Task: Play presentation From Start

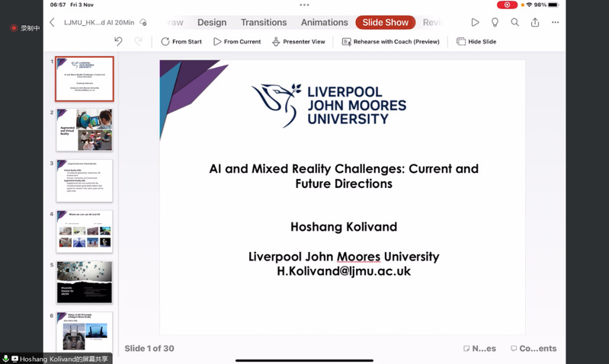Action: (x=181, y=42)
